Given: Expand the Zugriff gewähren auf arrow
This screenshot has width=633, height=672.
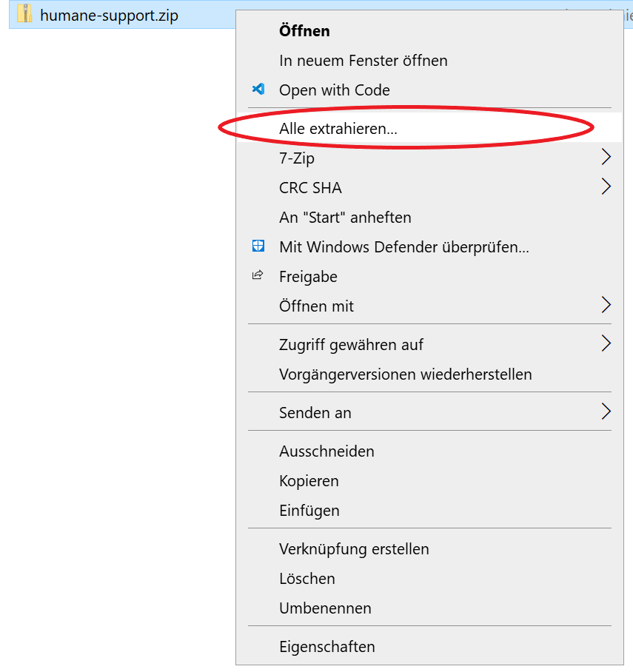Looking at the screenshot, I should coord(606,344).
